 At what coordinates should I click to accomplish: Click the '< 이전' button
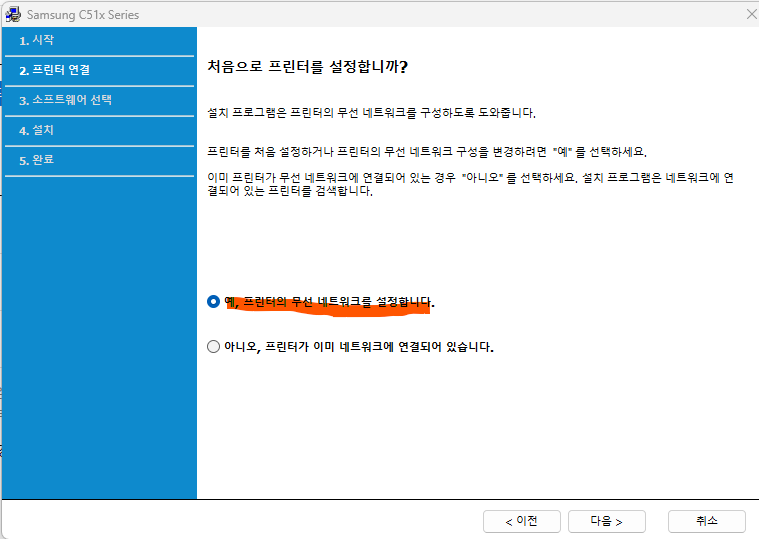coord(522,521)
